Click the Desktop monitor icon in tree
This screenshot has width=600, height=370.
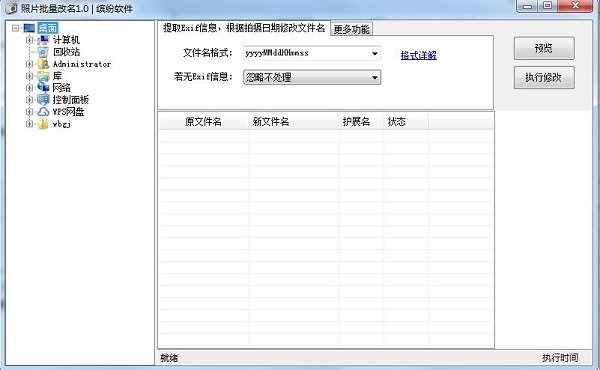[29, 28]
